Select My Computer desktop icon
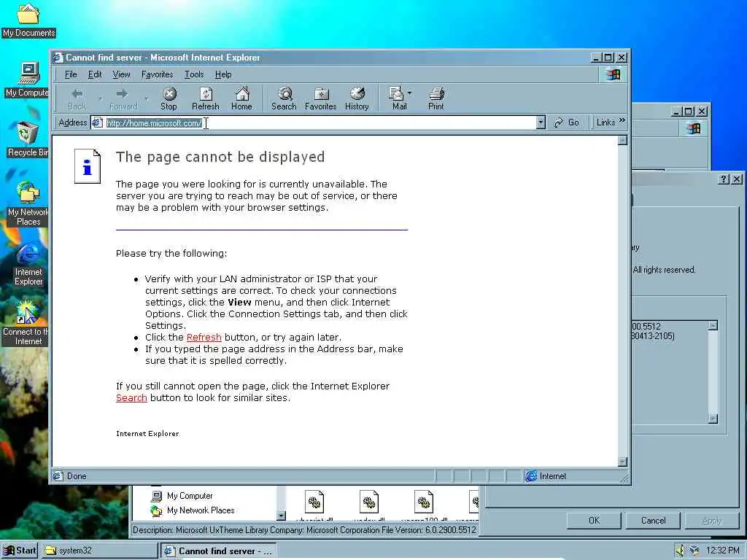The height and width of the screenshot is (560, 747). pyautogui.click(x=27, y=79)
